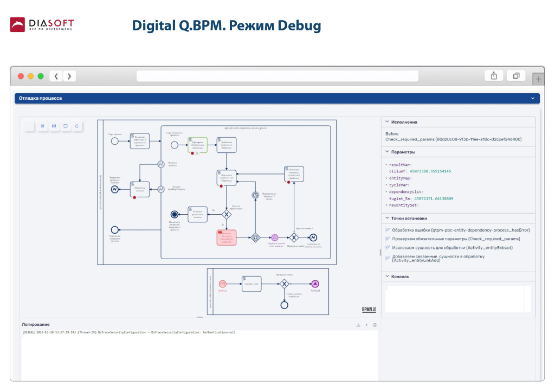Uncheck the Проверяем обязательные параметры breakpoint checkbox
The width and height of the screenshot is (555, 392).
[388, 239]
